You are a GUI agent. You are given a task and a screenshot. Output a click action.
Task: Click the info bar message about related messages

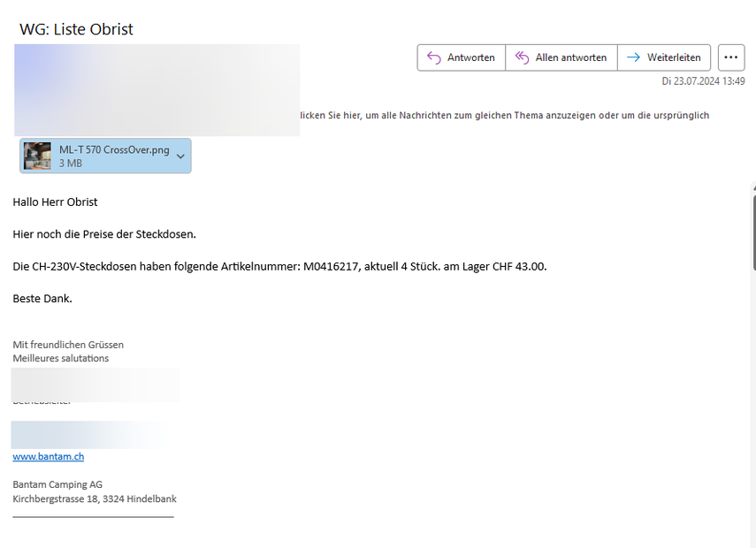pos(504,116)
